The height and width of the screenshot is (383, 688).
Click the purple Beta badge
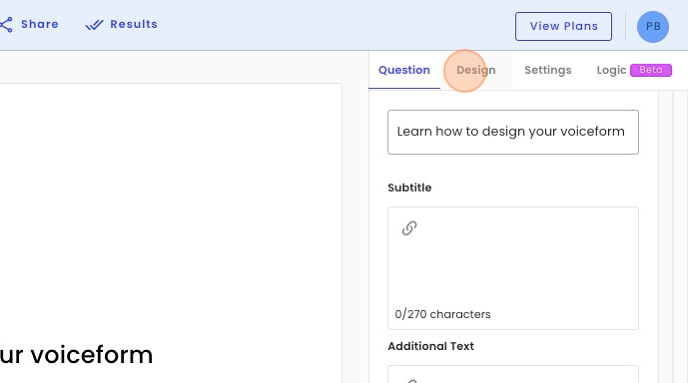pos(651,70)
